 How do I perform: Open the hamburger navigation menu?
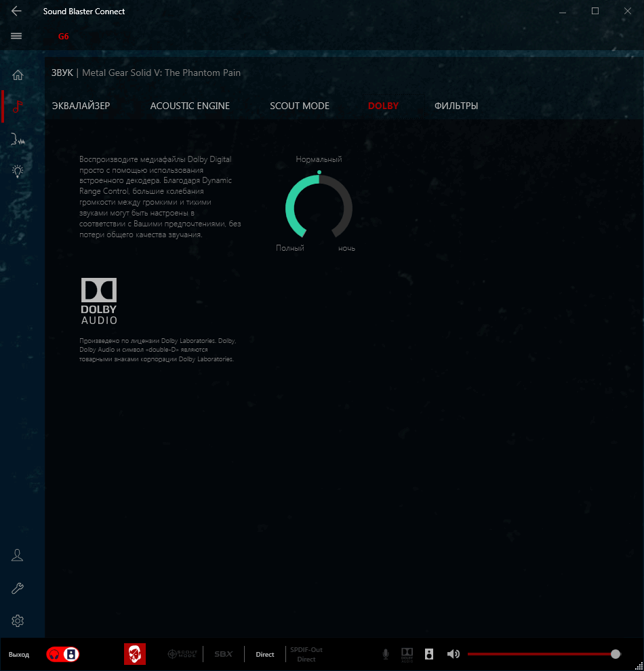[x=16, y=36]
